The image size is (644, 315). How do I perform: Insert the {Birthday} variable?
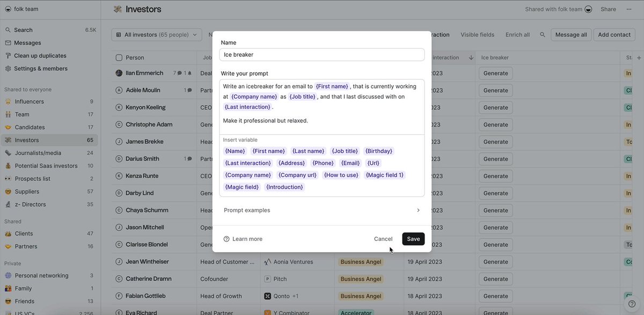378,151
